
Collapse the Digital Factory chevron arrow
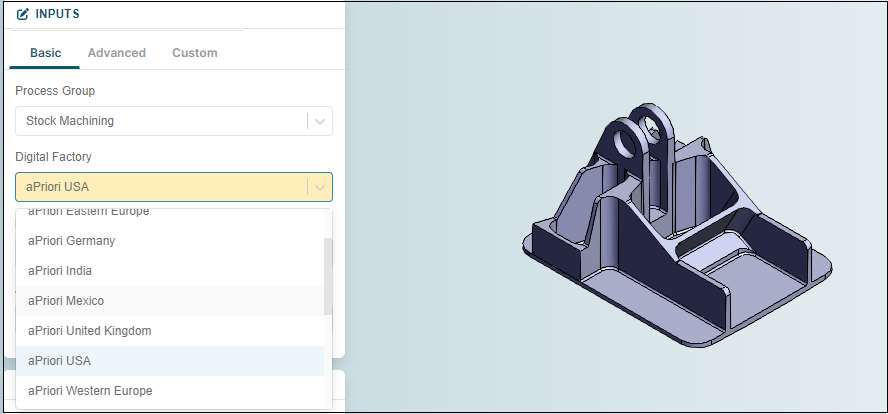tap(319, 187)
